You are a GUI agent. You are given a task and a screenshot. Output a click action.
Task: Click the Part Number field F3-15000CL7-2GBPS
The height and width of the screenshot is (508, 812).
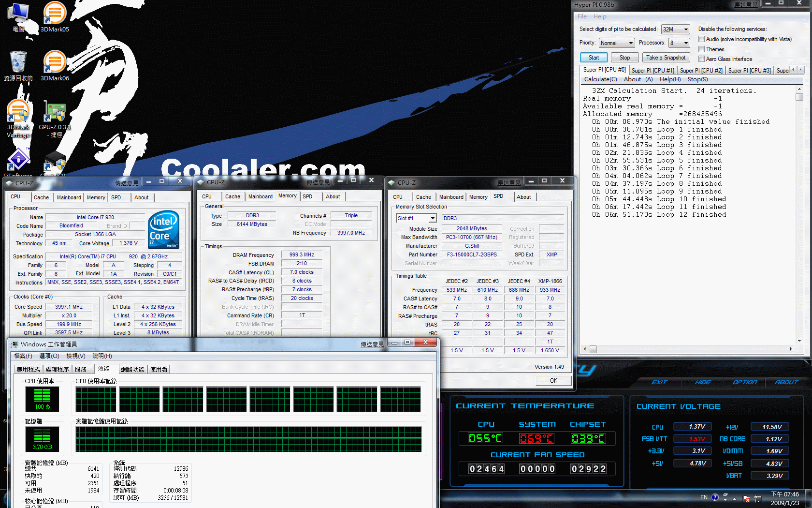472,254
